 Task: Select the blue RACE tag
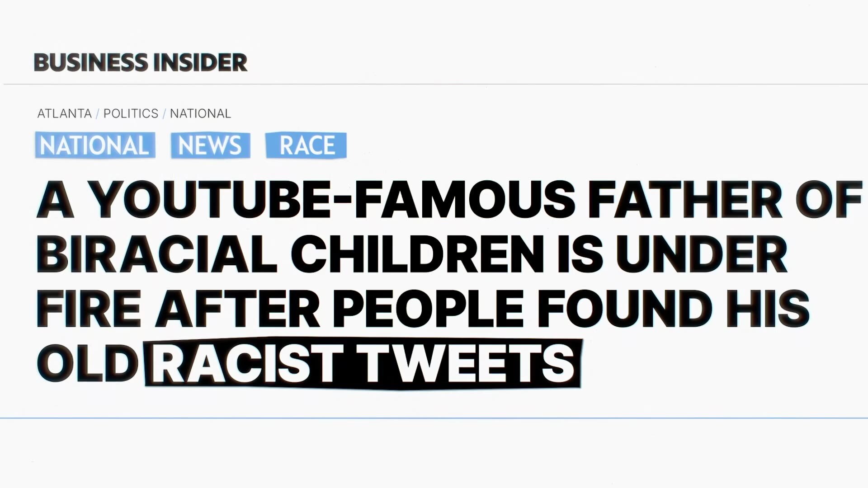(x=306, y=145)
